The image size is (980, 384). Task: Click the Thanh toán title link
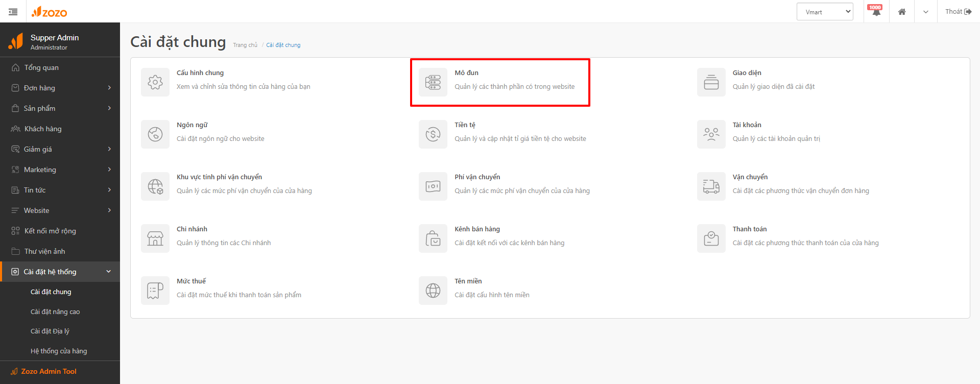click(x=750, y=229)
